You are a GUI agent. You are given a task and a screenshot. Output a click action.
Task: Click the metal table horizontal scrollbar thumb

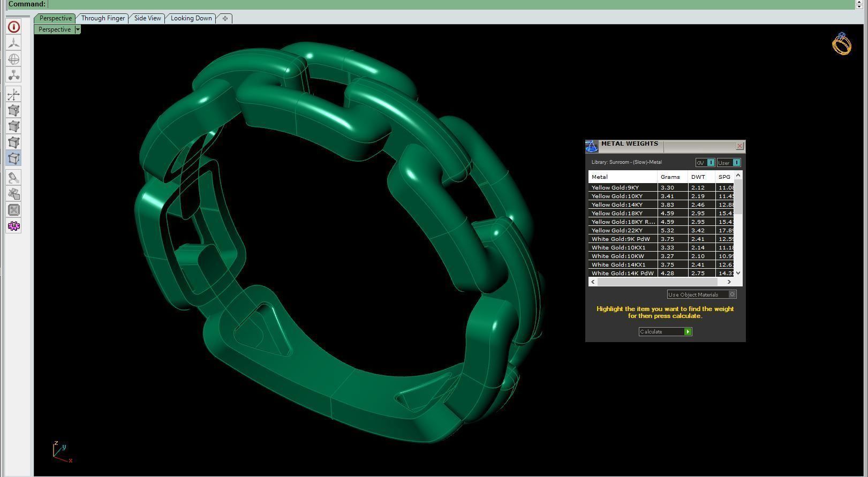pos(657,282)
